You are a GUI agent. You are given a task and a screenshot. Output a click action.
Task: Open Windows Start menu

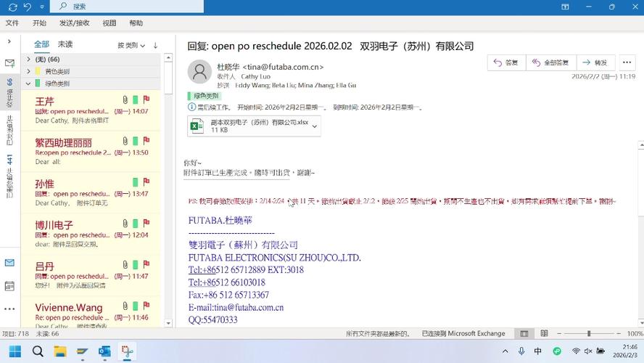pyautogui.click(x=15, y=351)
